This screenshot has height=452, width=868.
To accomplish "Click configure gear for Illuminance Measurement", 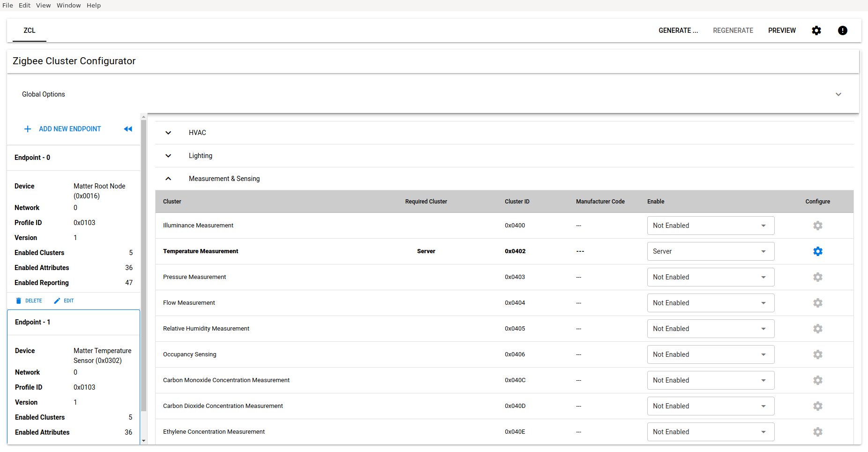I will 817,226.
